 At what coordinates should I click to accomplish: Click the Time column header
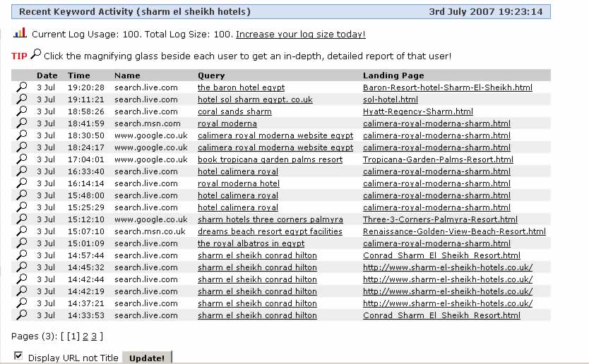point(79,75)
